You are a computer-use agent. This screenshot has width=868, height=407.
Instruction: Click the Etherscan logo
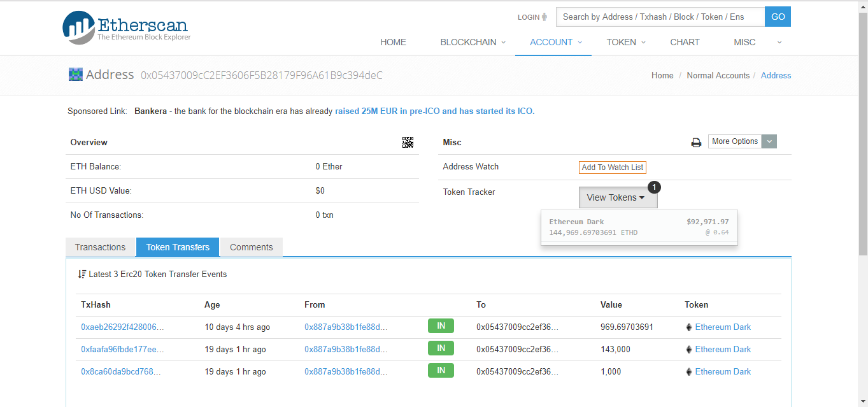click(127, 27)
